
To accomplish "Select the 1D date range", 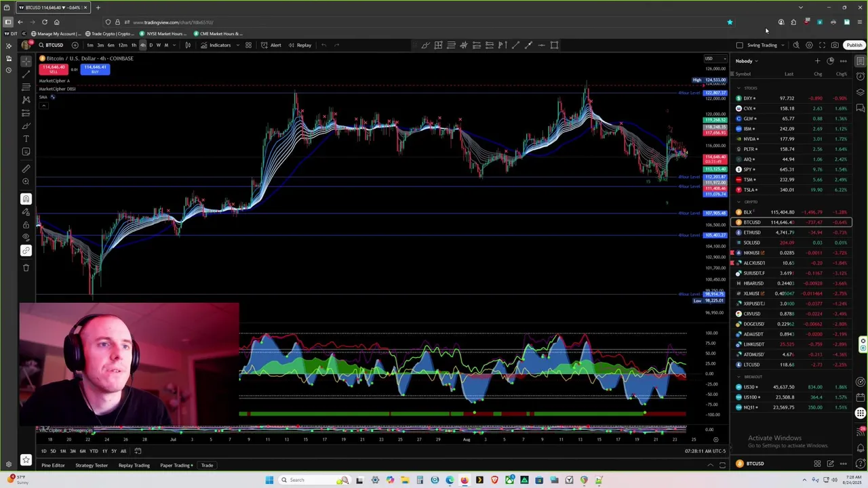I will tap(43, 451).
